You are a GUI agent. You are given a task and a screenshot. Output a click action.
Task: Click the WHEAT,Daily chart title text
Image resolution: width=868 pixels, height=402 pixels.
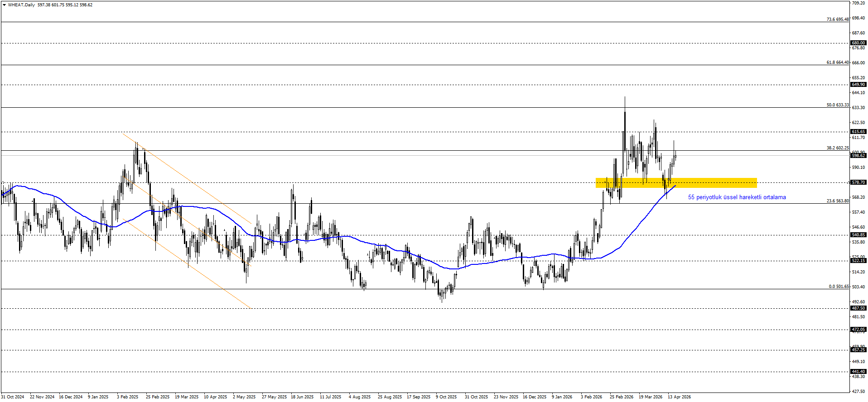pos(21,5)
